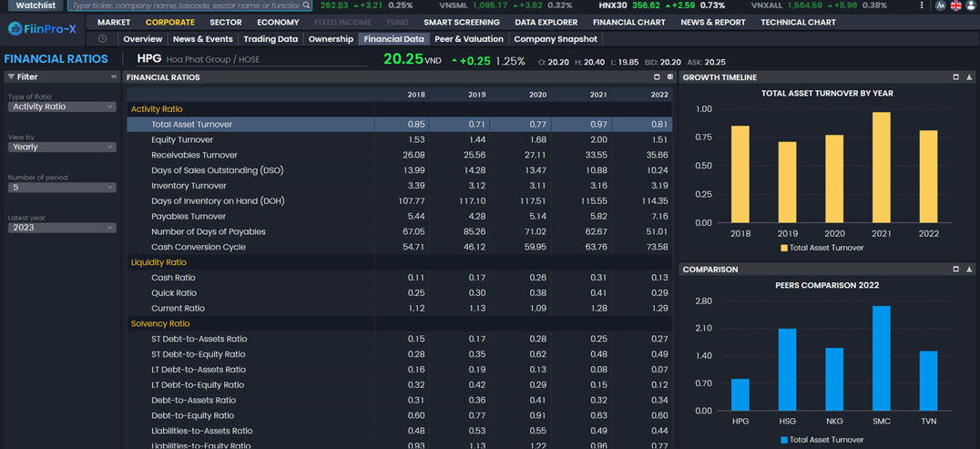The width and height of the screenshot is (980, 449).
Task: Download the Growth Timeline chart
Action: tap(969, 77)
